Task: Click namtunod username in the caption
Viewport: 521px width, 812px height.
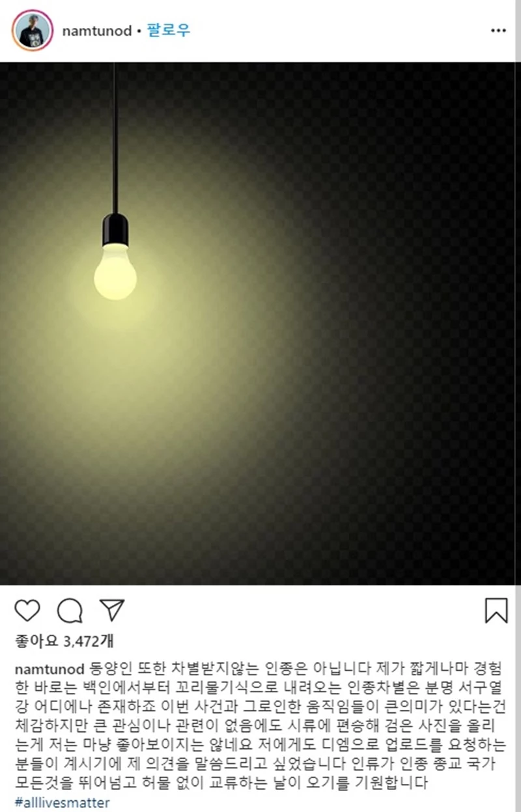Action: 49,669
